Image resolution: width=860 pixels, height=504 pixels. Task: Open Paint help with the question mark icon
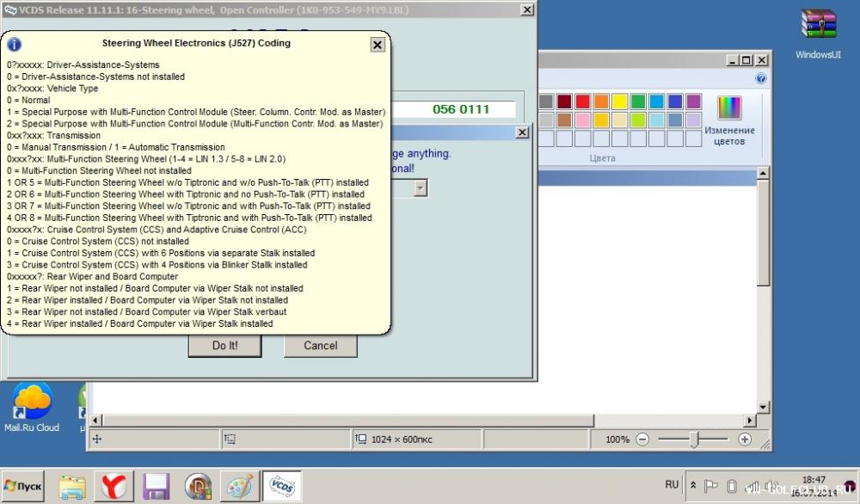coord(760,78)
